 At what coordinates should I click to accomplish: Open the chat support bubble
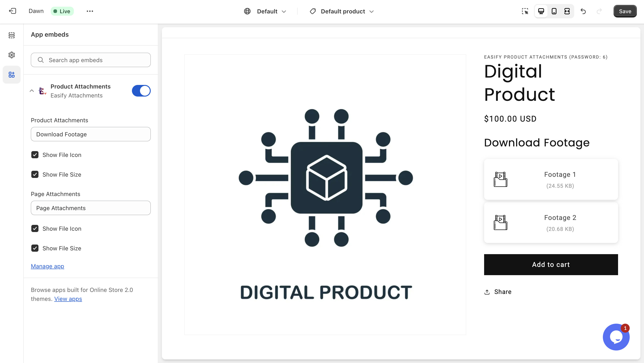pos(616,337)
